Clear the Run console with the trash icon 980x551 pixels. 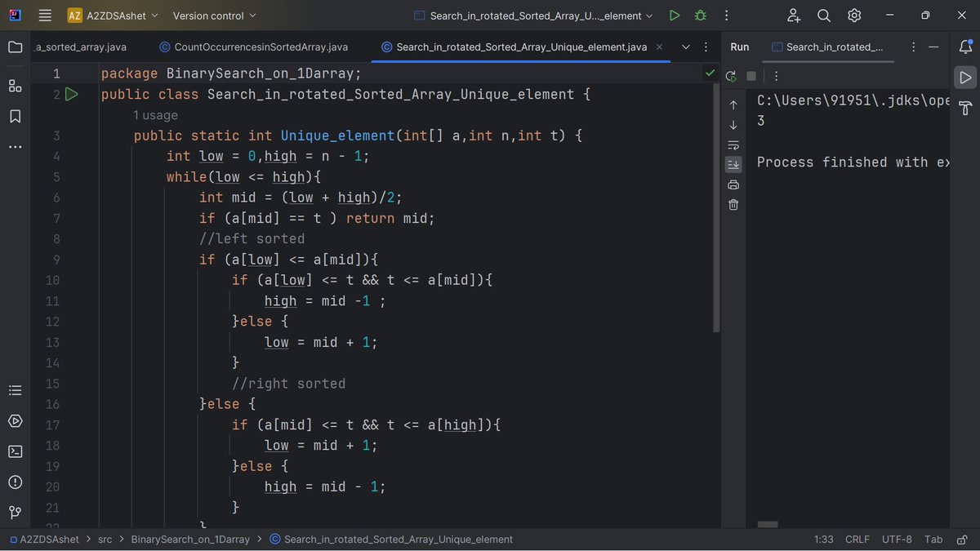point(733,204)
